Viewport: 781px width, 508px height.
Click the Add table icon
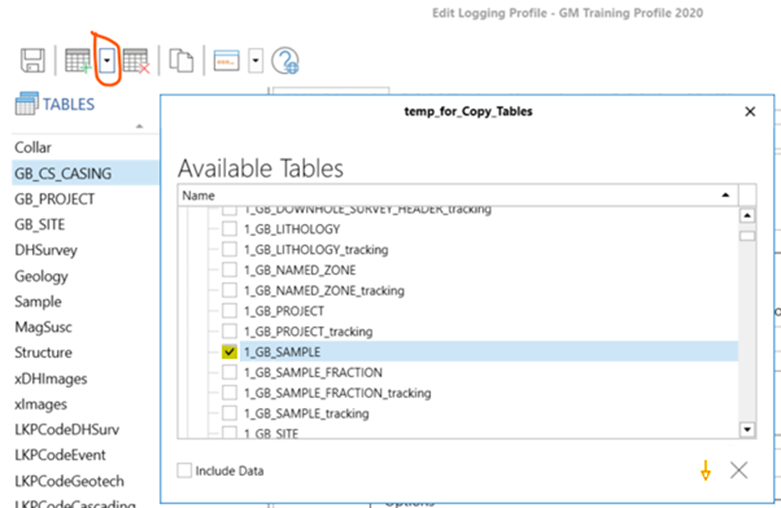(x=78, y=62)
